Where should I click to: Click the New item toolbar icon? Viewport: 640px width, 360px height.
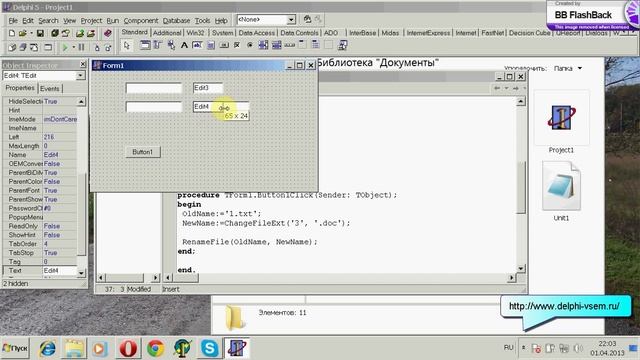tap(12, 33)
